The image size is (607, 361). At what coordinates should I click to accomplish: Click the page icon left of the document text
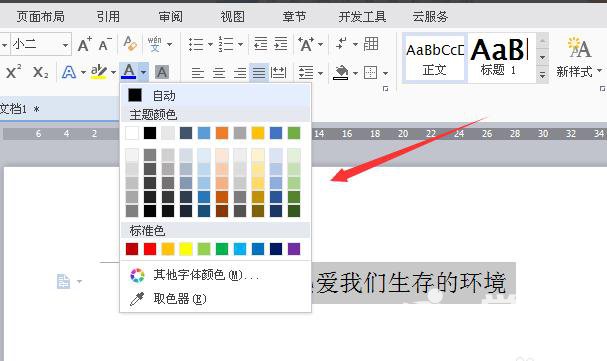click(63, 281)
